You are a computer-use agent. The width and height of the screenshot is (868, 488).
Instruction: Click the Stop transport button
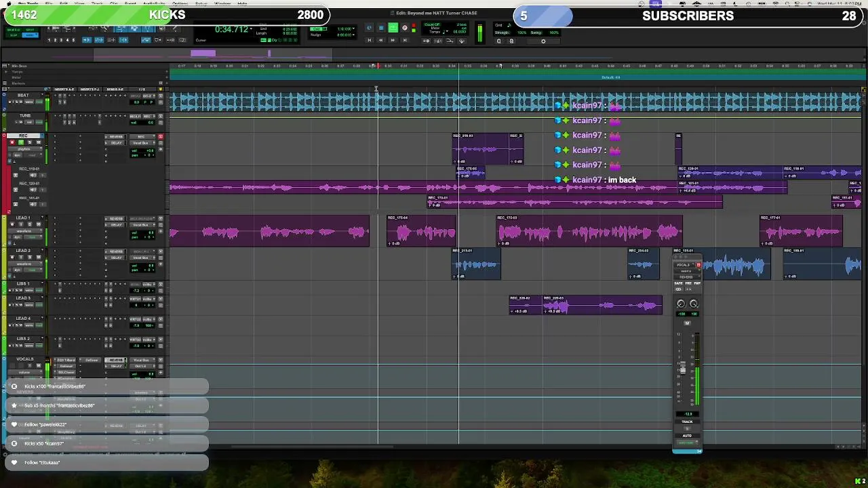[382, 28]
